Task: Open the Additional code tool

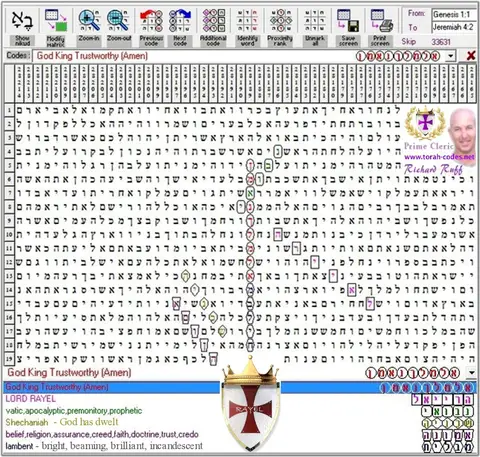Action: pyautogui.click(x=213, y=20)
